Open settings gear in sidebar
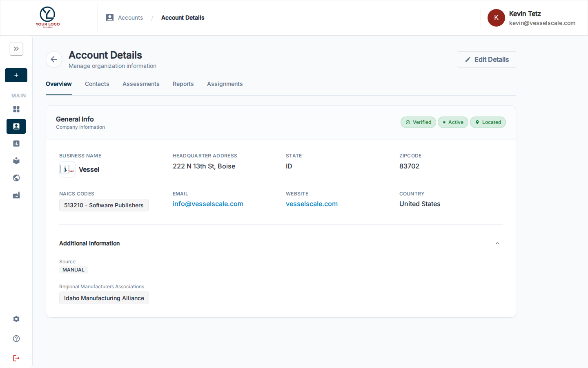 (x=16, y=319)
